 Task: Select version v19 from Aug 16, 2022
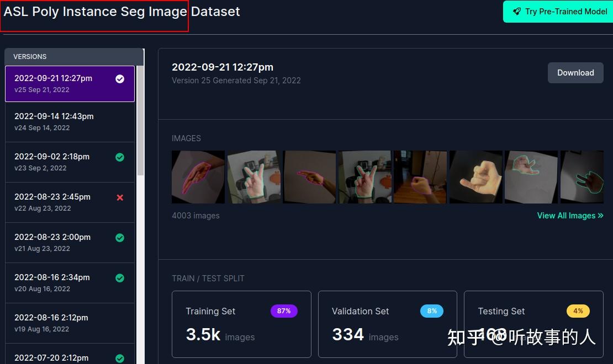point(70,323)
